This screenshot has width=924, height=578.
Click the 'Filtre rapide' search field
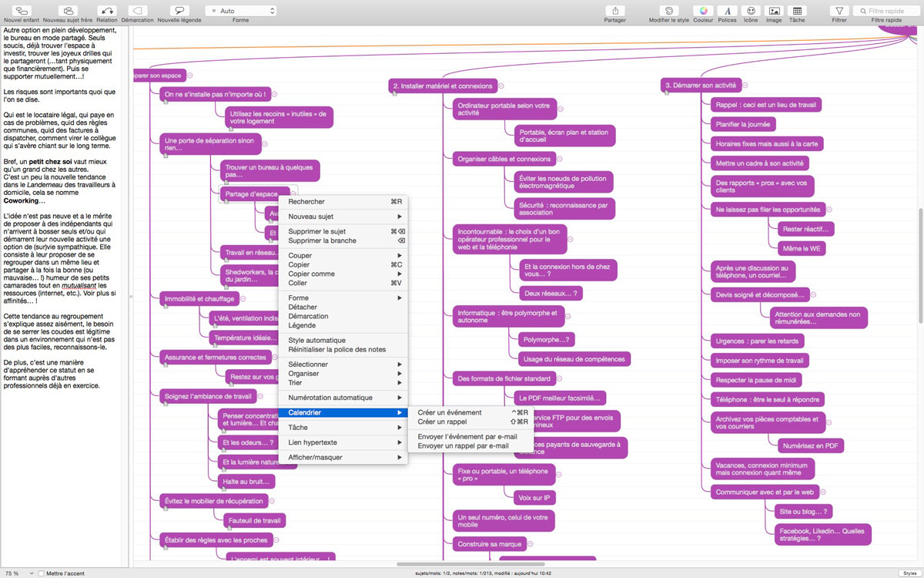click(886, 11)
